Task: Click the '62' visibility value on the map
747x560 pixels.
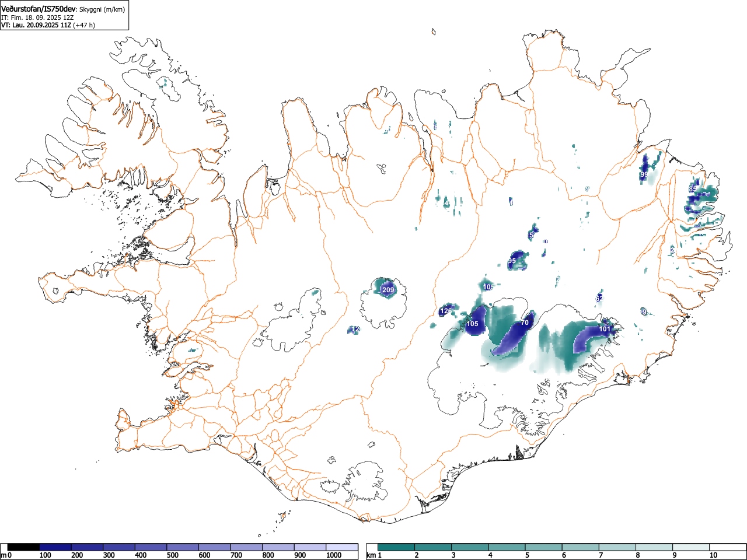Action: [599, 298]
